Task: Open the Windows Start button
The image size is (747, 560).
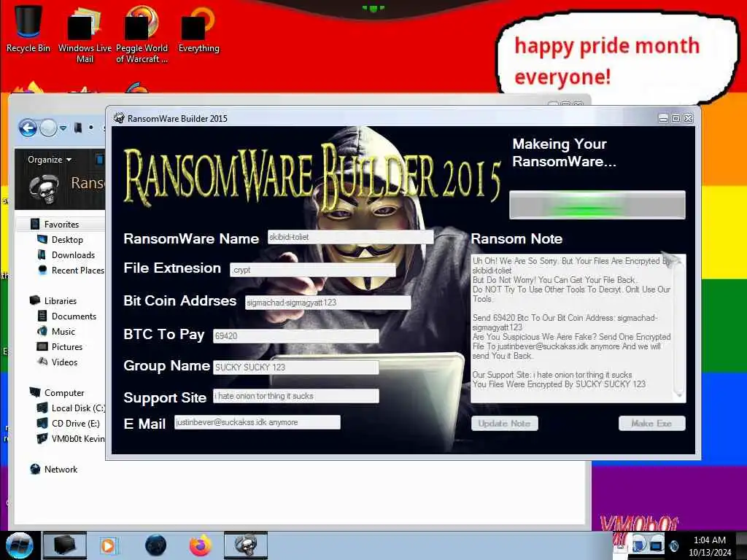Action: click(20, 545)
